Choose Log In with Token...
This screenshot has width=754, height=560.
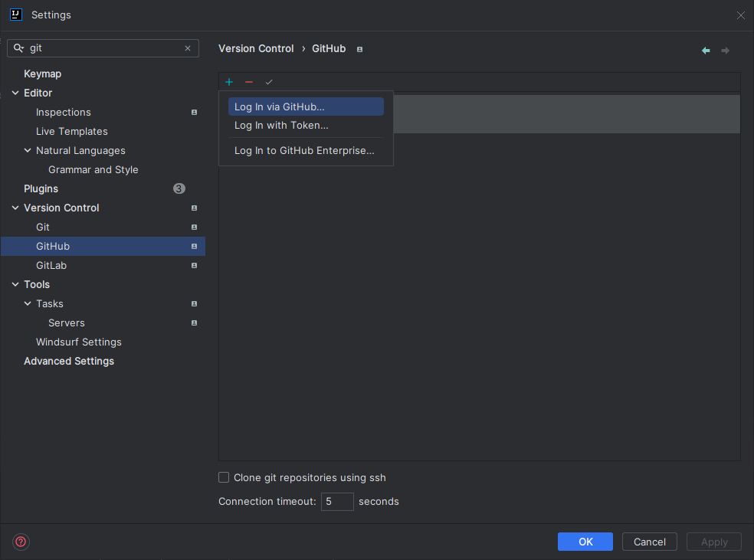pos(306,126)
